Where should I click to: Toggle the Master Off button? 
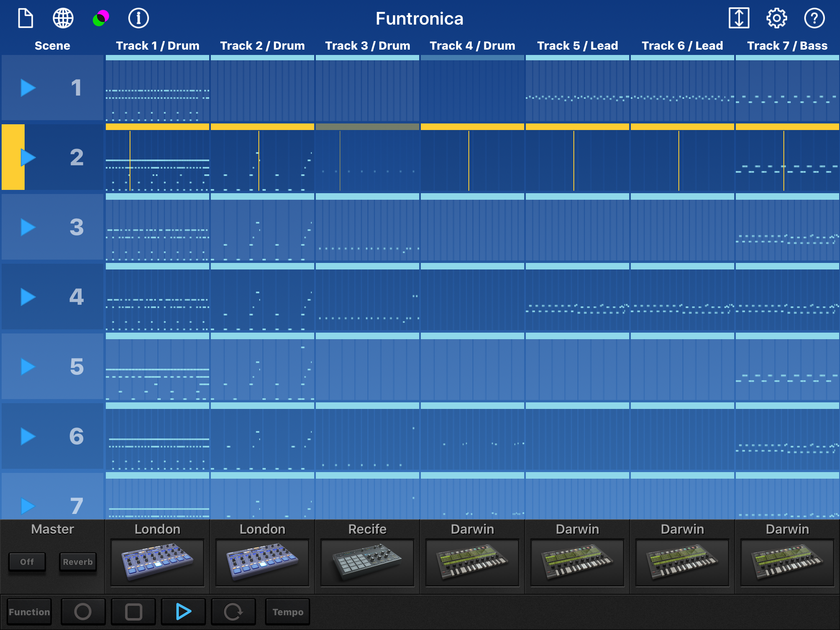[27, 562]
